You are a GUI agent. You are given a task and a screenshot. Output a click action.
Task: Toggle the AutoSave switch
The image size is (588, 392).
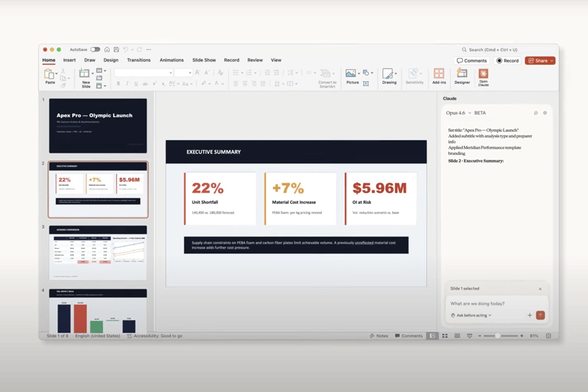[96, 49]
